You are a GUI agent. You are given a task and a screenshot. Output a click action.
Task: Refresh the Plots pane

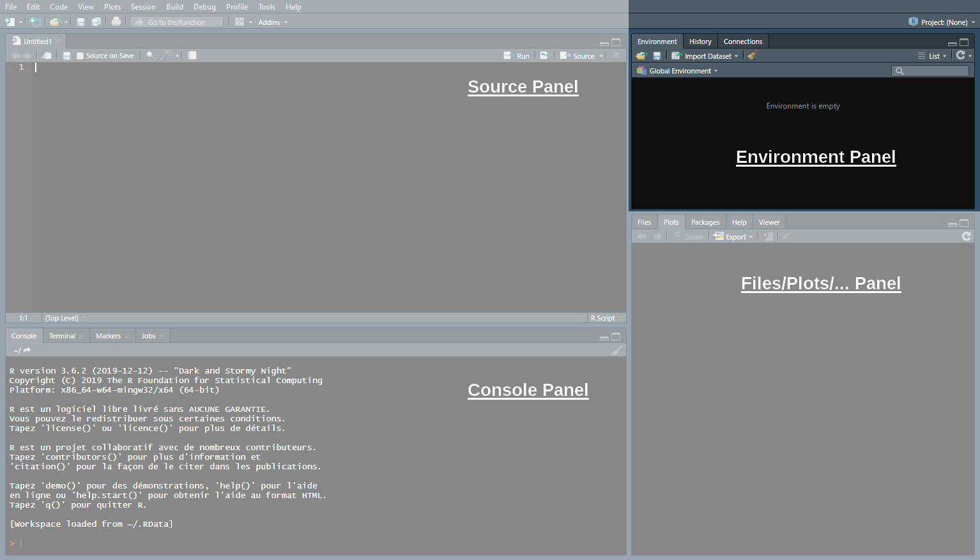pos(966,236)
